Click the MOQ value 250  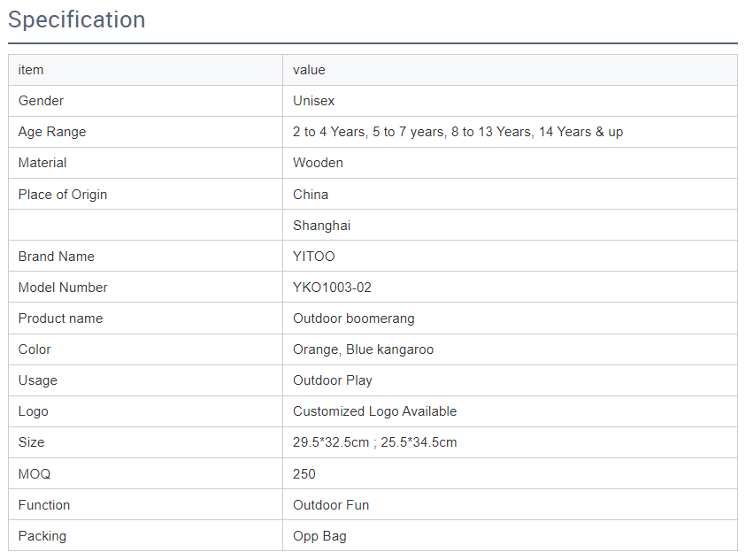(304, 474)
